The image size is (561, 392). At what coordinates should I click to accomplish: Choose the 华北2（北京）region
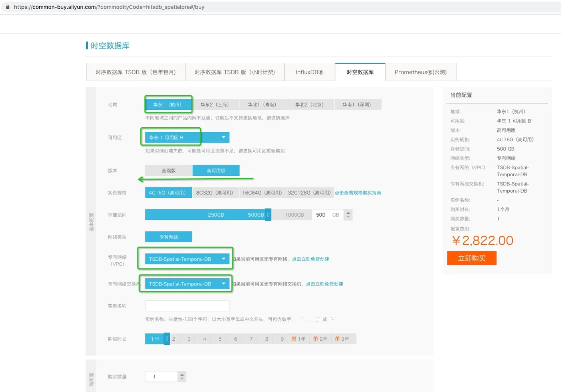pos(310,105)
